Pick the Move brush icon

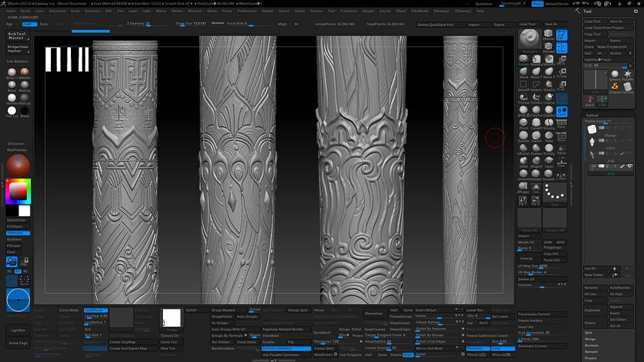[523, 73]
